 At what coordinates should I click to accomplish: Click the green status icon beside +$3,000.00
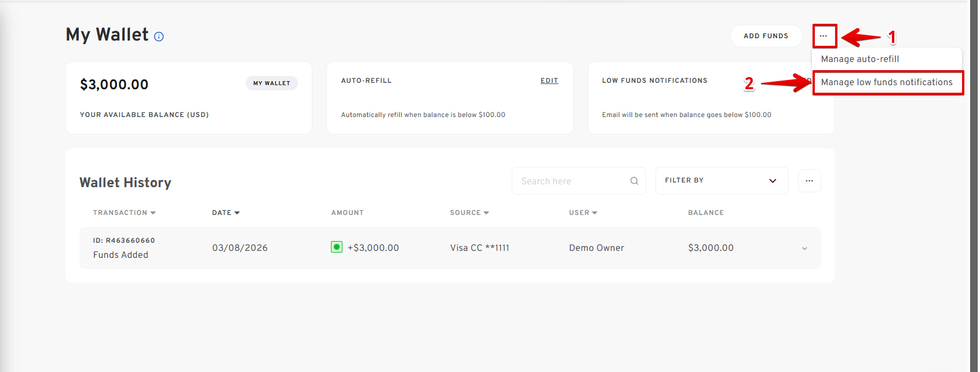click(x=337, y=247)
